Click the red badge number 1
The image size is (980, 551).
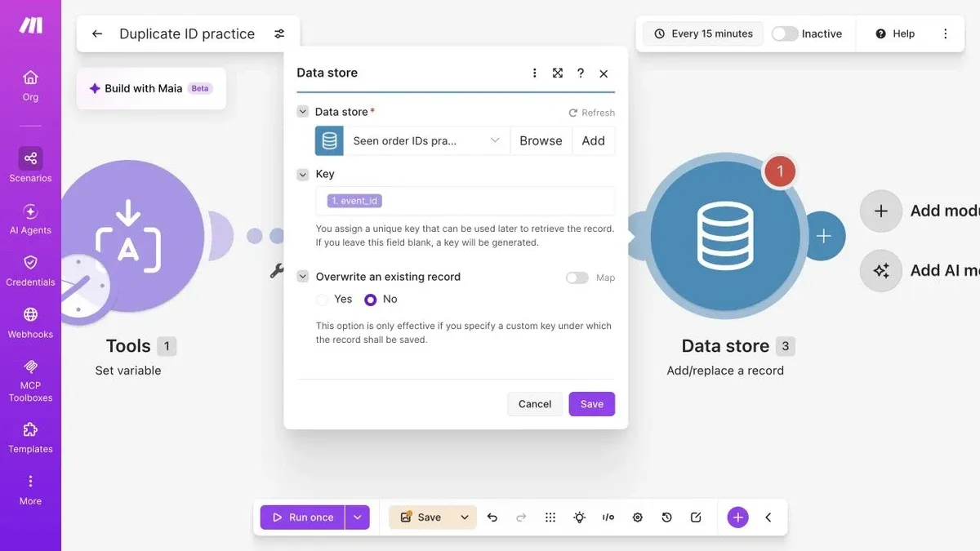point(780,171)
